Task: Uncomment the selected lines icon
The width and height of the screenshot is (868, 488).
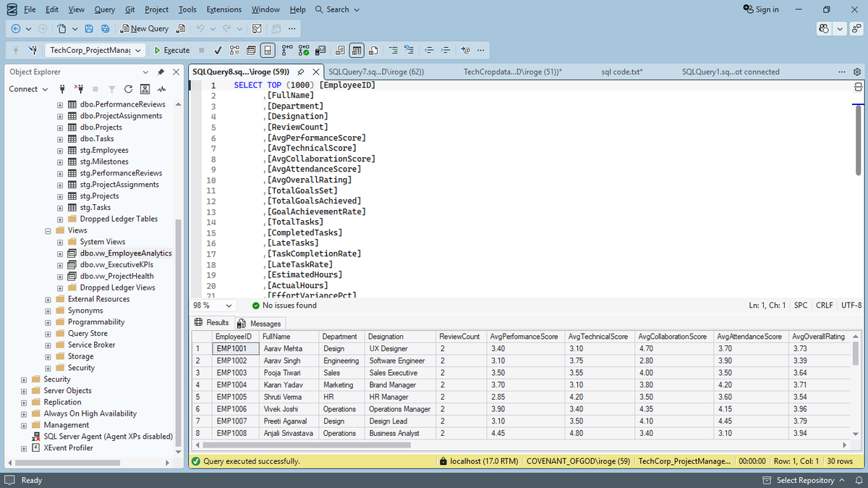Action: click(x=409, y=51)
